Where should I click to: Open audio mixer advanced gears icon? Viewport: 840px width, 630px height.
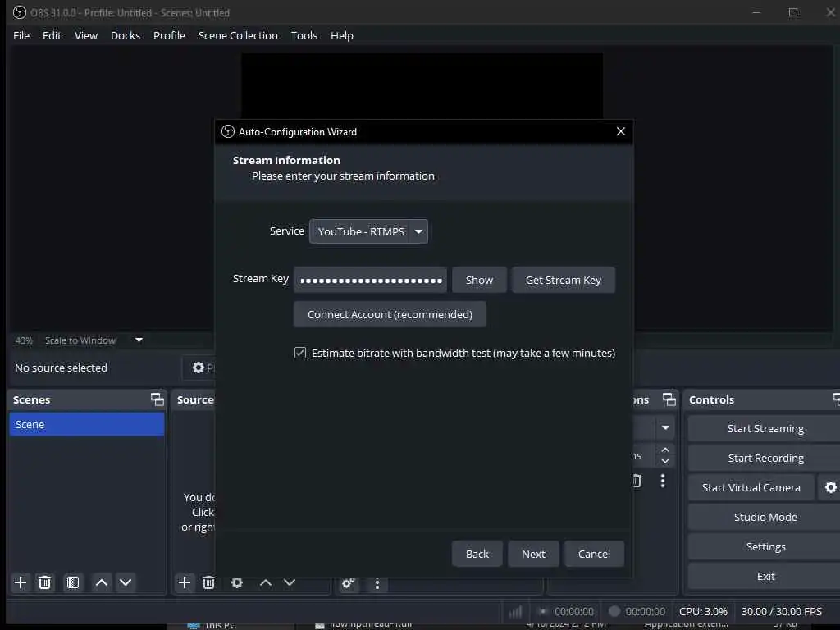point(348,583)
